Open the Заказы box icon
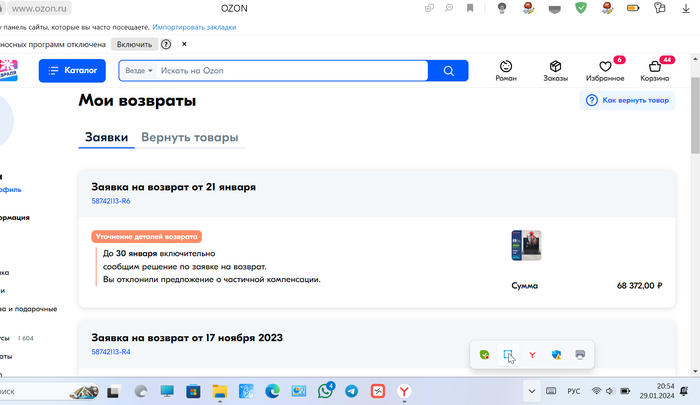700x405 pixels. point(555,71)
